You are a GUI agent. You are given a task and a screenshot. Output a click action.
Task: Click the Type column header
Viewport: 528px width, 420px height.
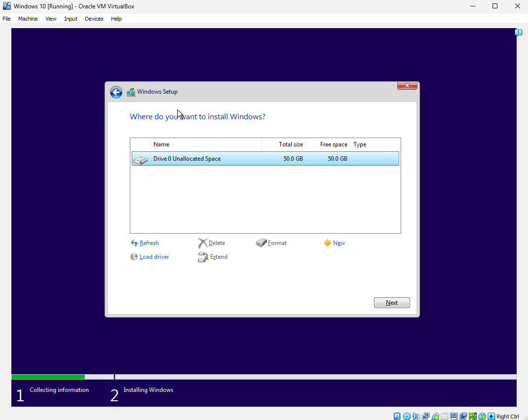pos(375,144)
